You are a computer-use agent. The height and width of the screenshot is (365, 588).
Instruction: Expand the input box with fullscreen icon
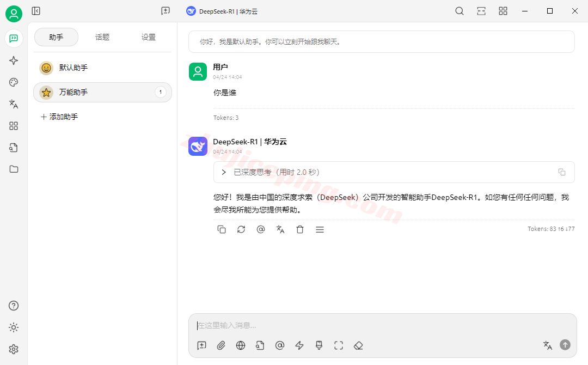[339, 345]
